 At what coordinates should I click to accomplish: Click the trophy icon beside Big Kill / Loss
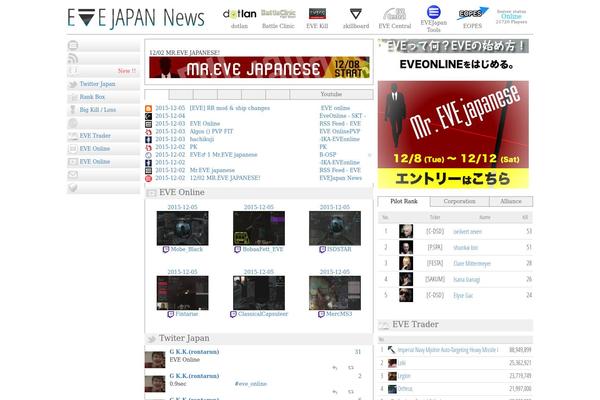(73, 110)
